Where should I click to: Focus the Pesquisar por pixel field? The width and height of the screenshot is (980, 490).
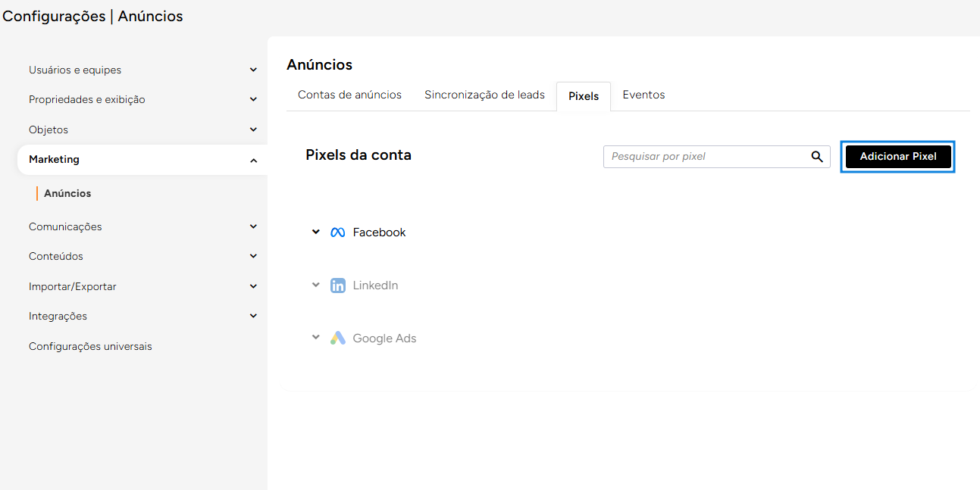coord(705,157)
